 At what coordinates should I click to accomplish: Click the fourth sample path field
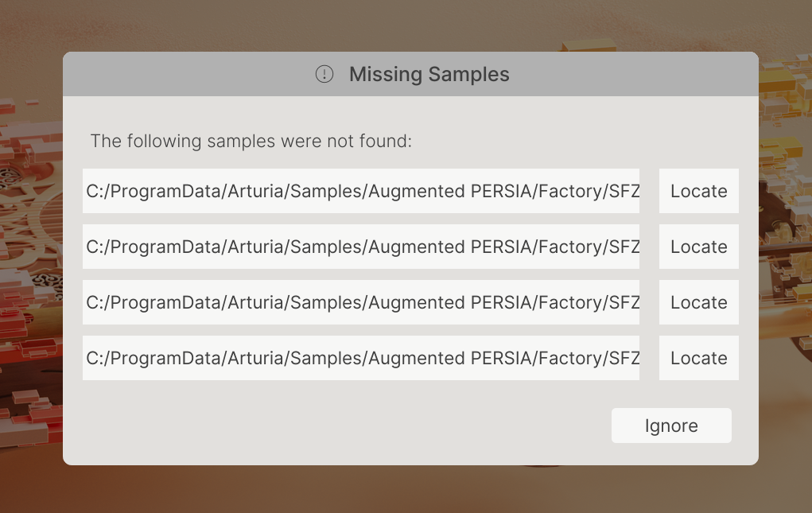[361, 358]
